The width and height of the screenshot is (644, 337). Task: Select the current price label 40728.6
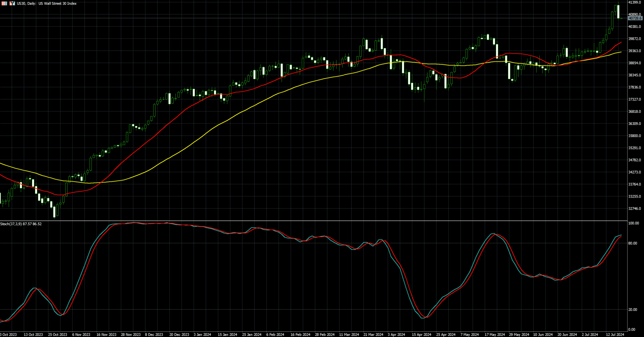pos(635,18)
